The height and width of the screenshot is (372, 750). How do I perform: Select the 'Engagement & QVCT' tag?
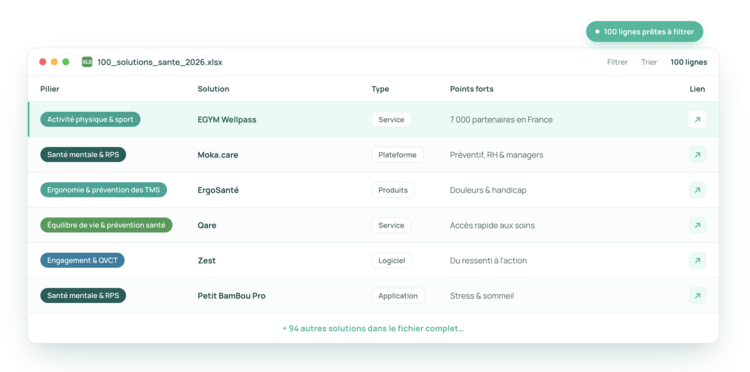[x=82, y=261]
